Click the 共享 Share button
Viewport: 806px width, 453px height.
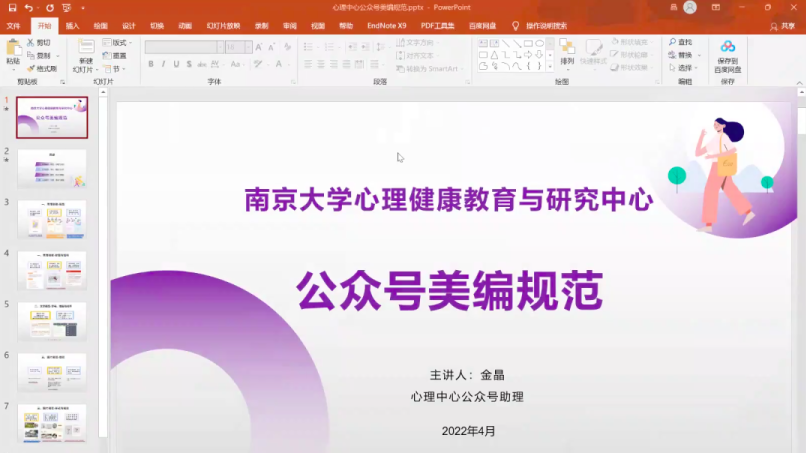pos(782,26)
